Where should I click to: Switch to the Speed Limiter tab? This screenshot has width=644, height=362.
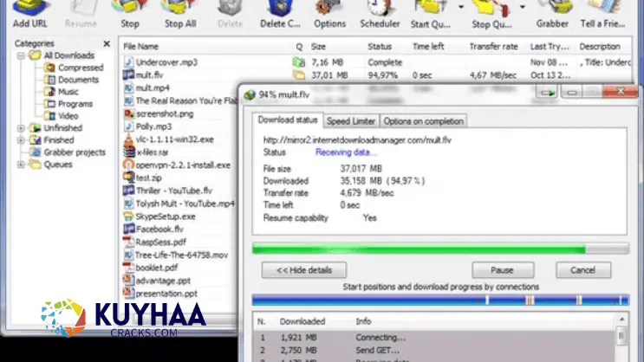click(350, 121)
